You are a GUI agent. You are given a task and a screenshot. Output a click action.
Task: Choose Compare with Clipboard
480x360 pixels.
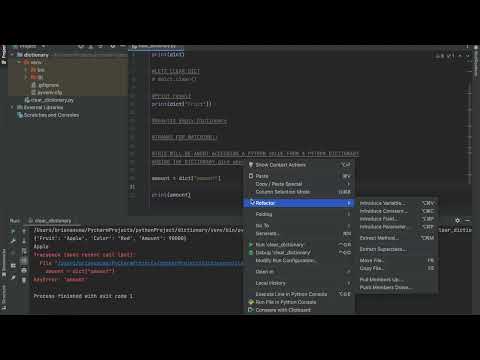coord(299,310)
